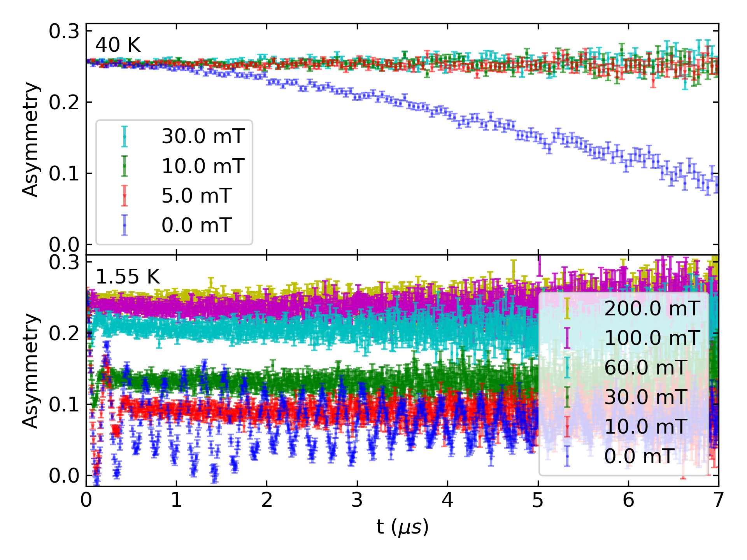Viewport: 747px width, 560px height.
Task: Click the 0.0 mT blue marker in the bottom legend
Action: (567, 456)
